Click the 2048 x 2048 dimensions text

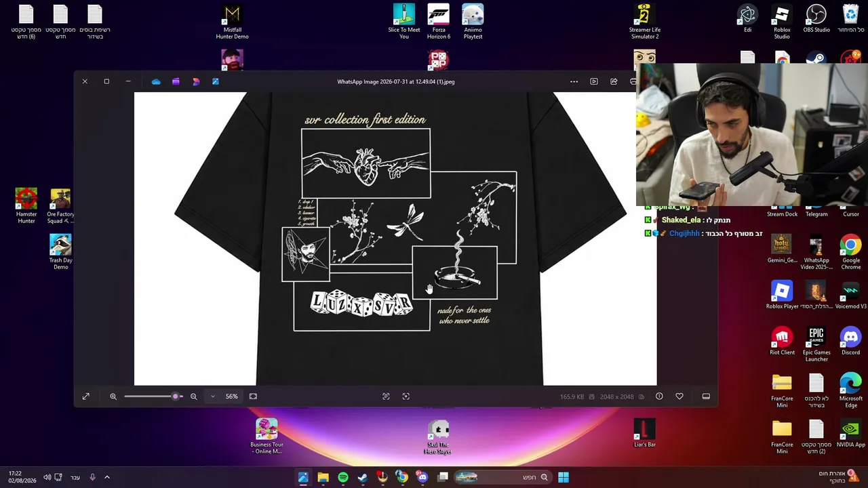pyautogui.click(x=616, y=396)
